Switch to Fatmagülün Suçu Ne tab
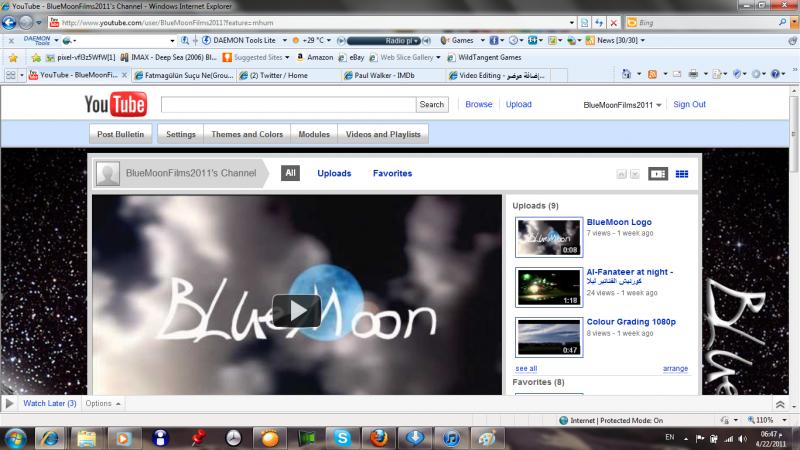 click(x=184, y=76)
